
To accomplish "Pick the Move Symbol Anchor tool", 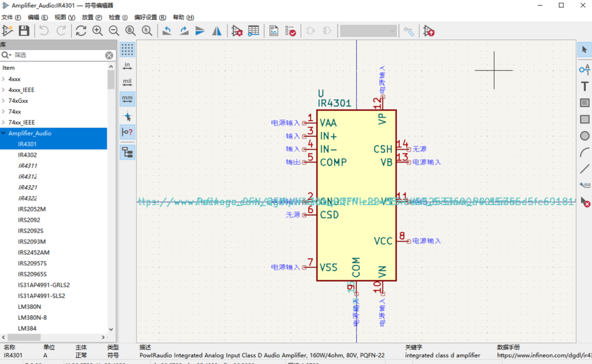I will click(584, 185).
